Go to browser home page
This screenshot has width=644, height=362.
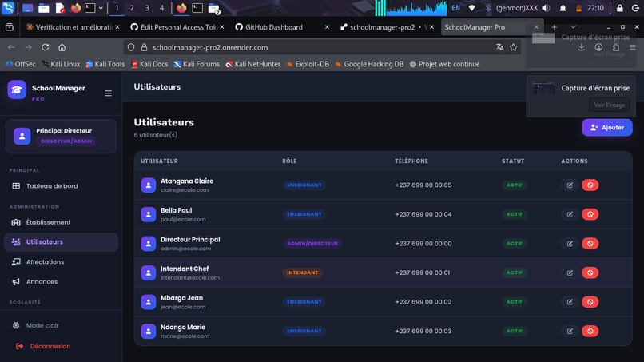62,47
